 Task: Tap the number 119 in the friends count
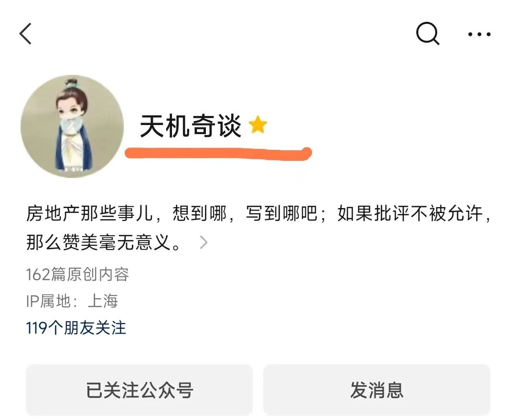click(36, 328)
